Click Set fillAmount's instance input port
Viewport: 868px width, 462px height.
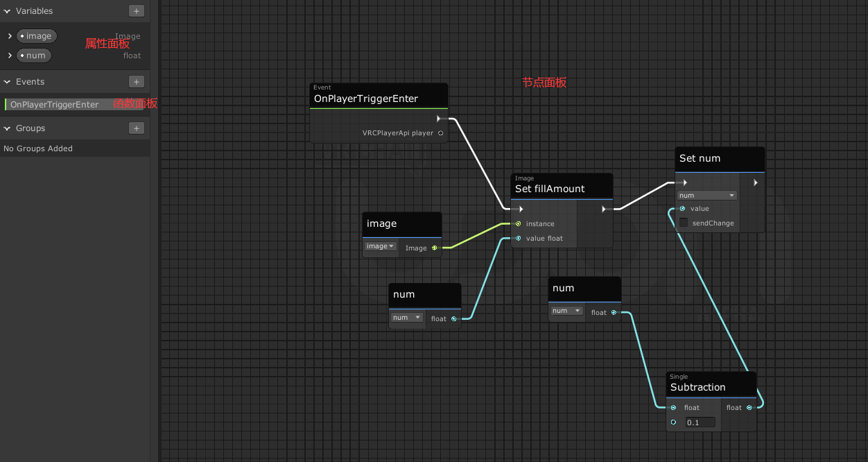click(518, 224)
